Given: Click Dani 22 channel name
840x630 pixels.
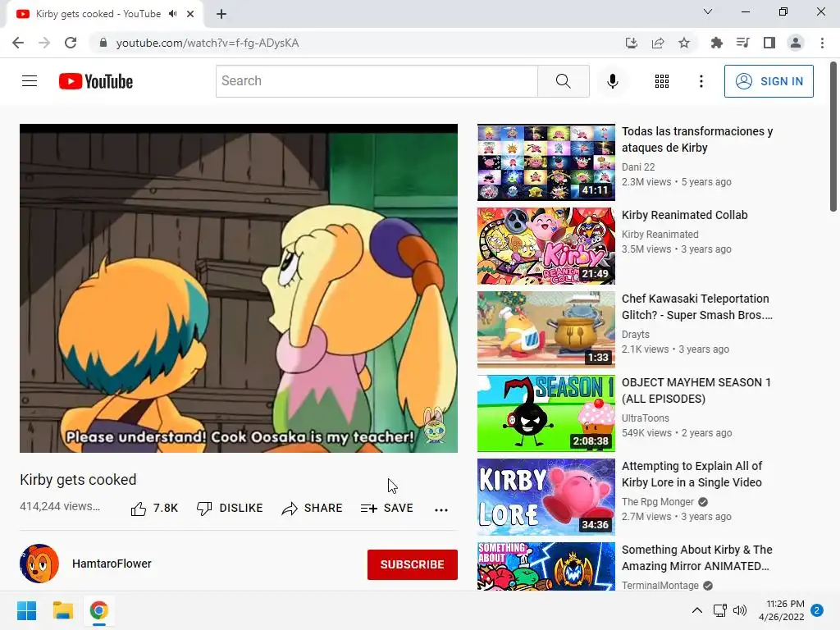Looking at the screenshot, I should click(638, 167).
